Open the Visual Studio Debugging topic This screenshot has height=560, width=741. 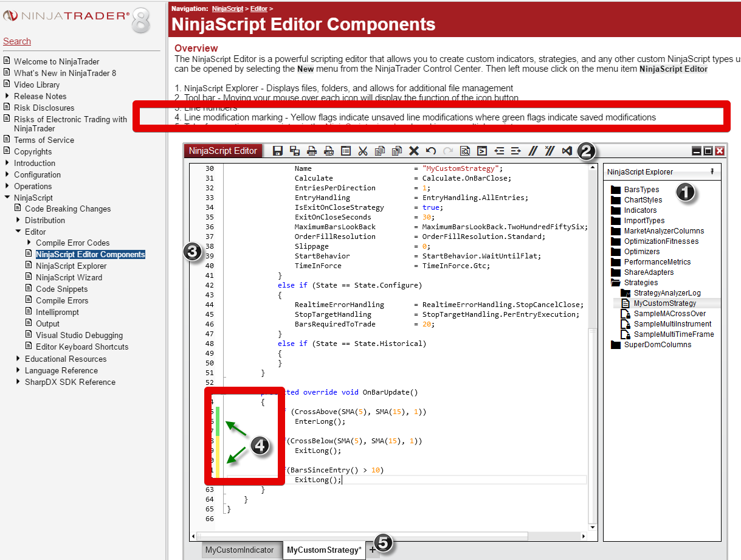pos(79,335)
